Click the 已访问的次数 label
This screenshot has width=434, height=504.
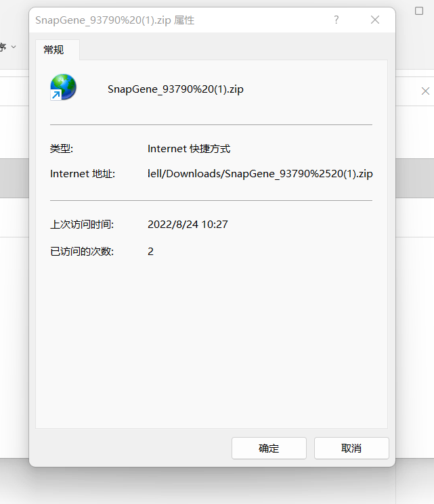coord(82,252)
